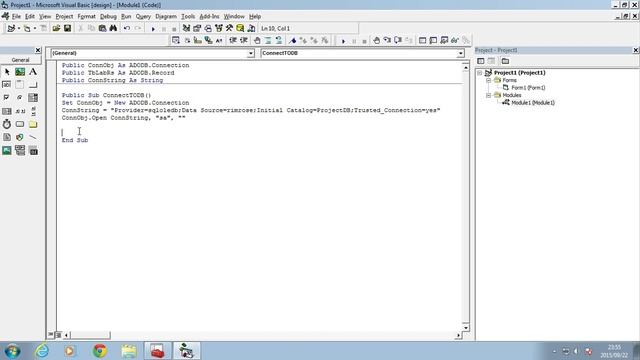Start program from standard toolbar
This screenshot has width=640, height=360.
[x=153, y=29]
